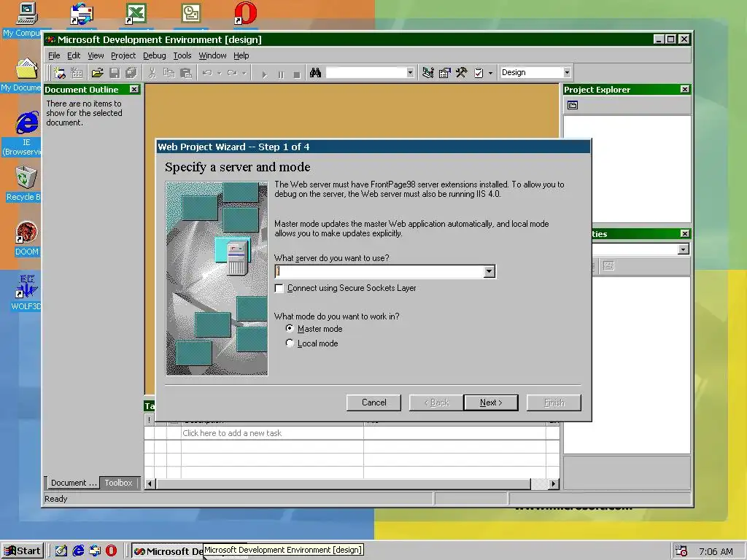Expand the Find combo box dropdown

coord(410,73)
